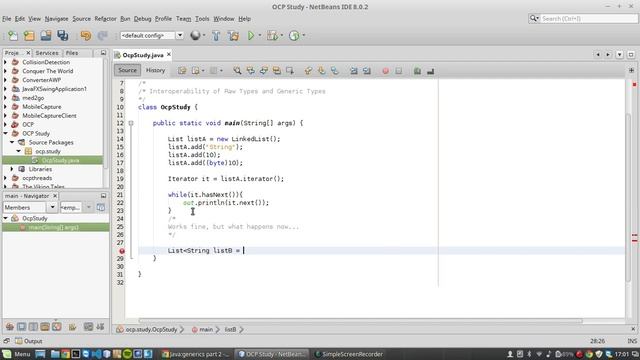Click Toggle Rectangular Selection icon
Screen dimensions: 640x360
290,71
